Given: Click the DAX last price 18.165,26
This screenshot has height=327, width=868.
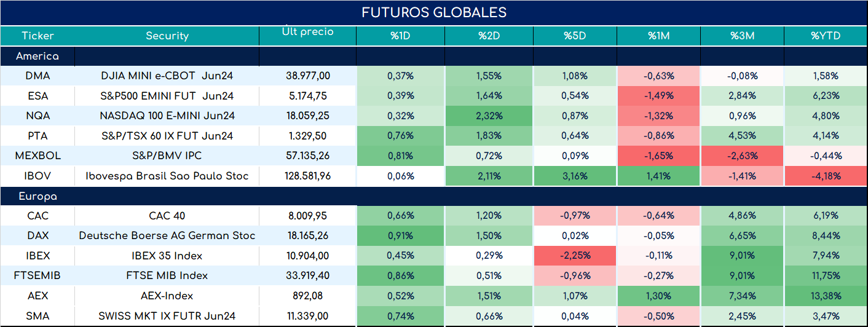Looking at the screenshot, I should [x=308, y=235].
